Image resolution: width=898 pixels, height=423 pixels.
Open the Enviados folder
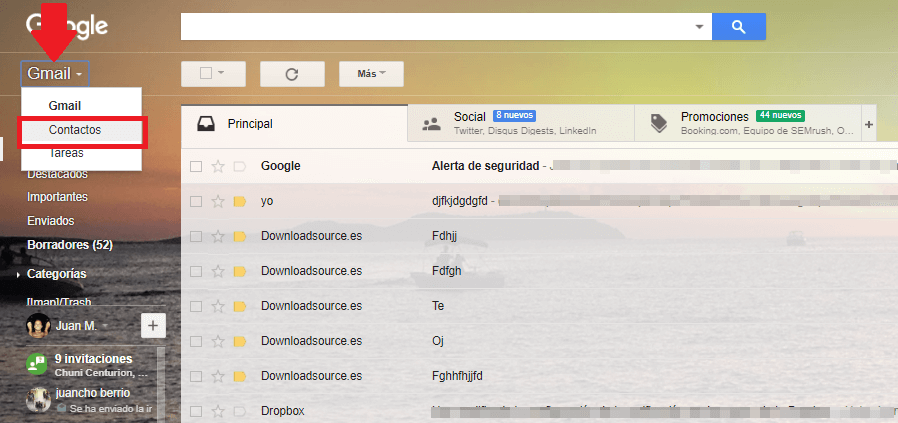[50, 221]
